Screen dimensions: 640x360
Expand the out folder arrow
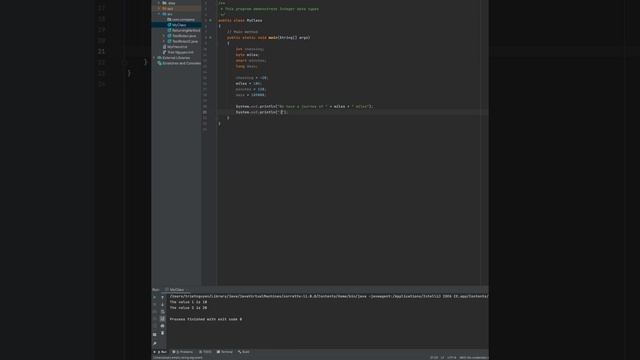pos(159,9)
